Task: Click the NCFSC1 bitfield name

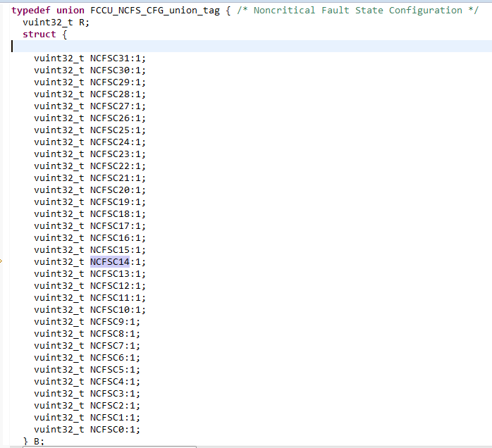Action: 107,418
